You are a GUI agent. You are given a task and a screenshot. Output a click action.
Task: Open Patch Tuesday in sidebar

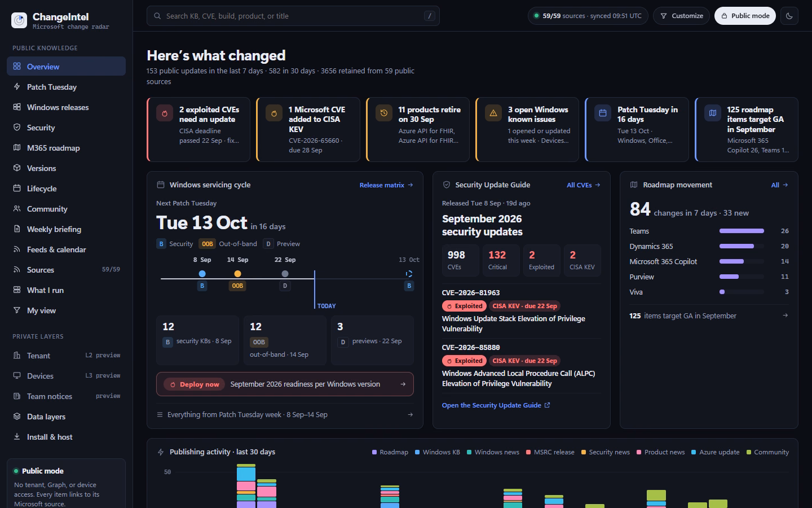tap(66, 87)
